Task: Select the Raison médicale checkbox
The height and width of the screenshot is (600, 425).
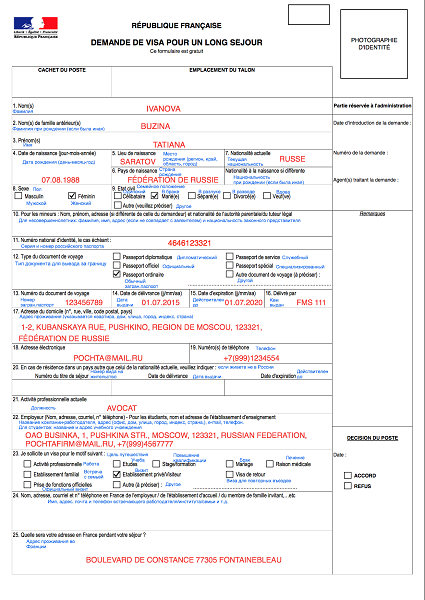Action: click(x=270, y=464)
